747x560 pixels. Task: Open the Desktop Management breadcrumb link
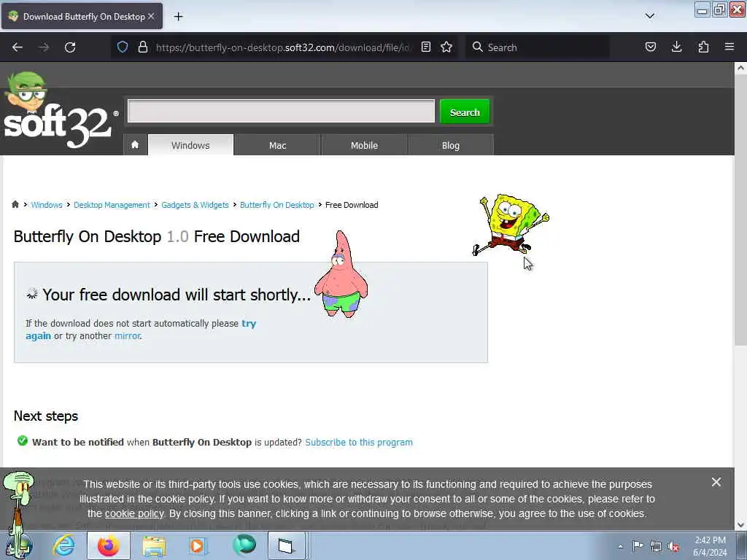(112, 205)
